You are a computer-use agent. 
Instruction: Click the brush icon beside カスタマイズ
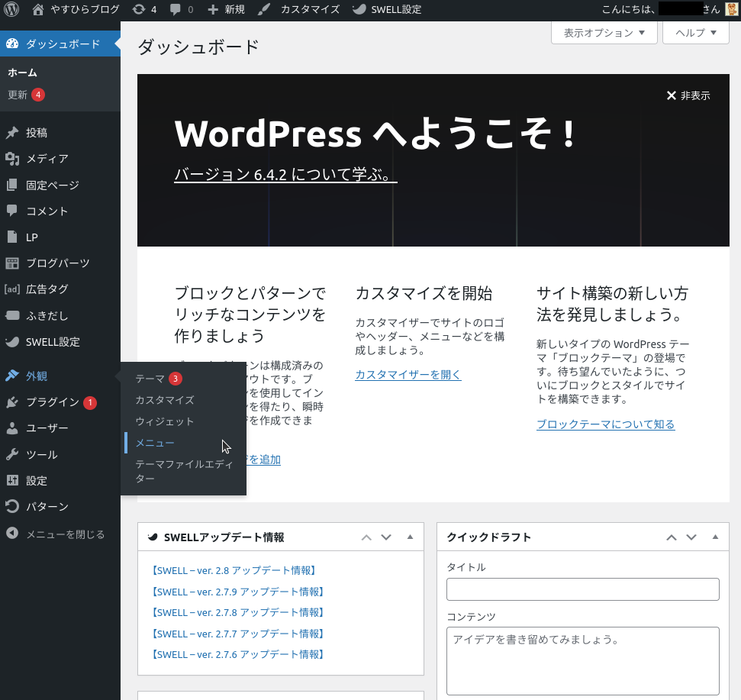(264, 9)
